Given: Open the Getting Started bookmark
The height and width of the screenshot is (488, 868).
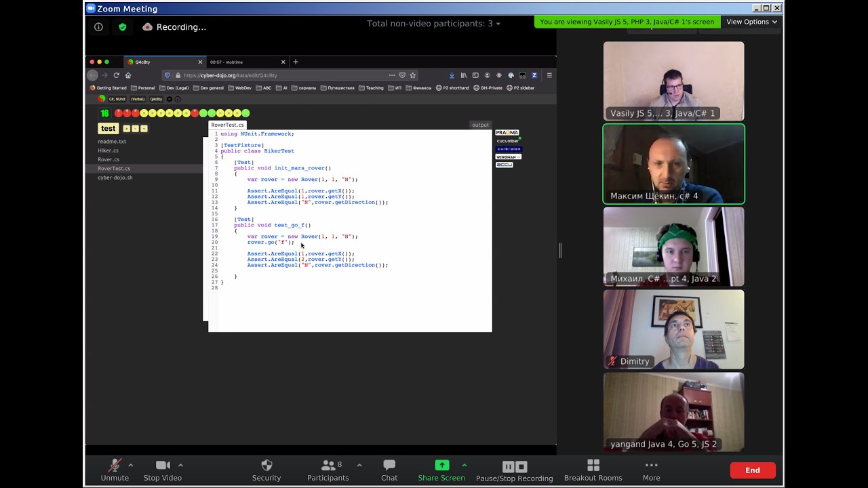Looking at the screenshot, I should (x=108, y=87).
